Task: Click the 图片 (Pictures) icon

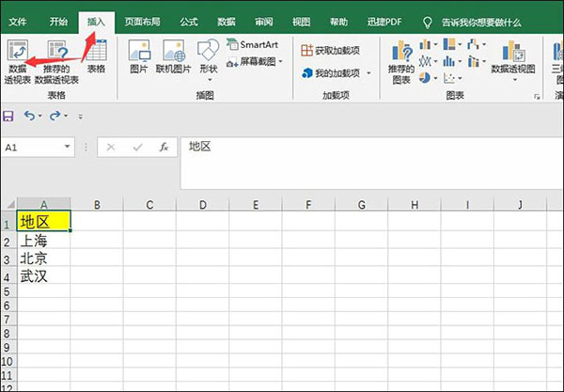Action: pos(138,56)
